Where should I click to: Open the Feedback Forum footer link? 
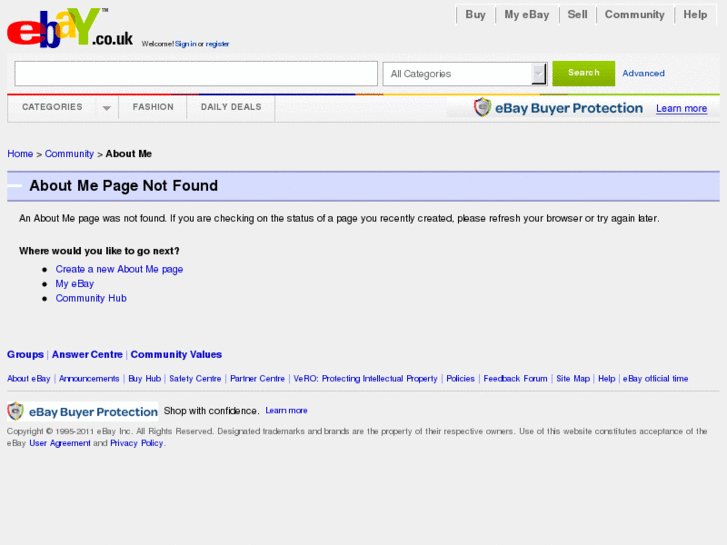pyautogui.click(x=515, y=378)
